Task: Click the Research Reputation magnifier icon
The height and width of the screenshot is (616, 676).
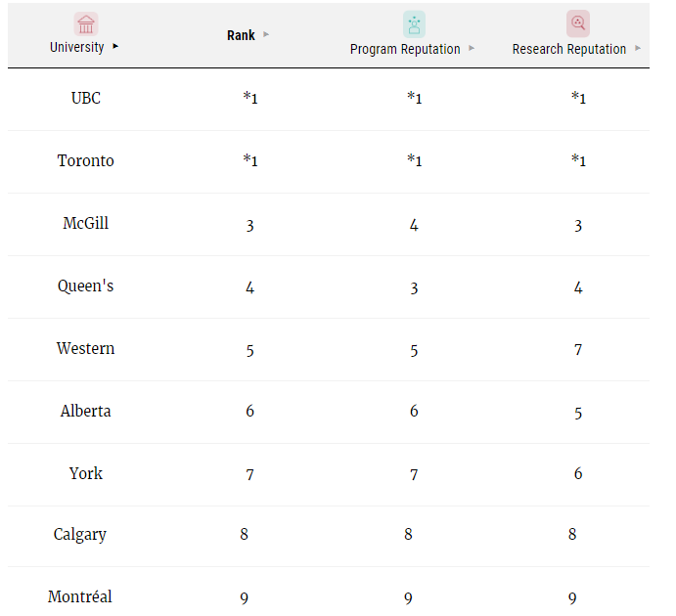Action: (x=578, y=23)
